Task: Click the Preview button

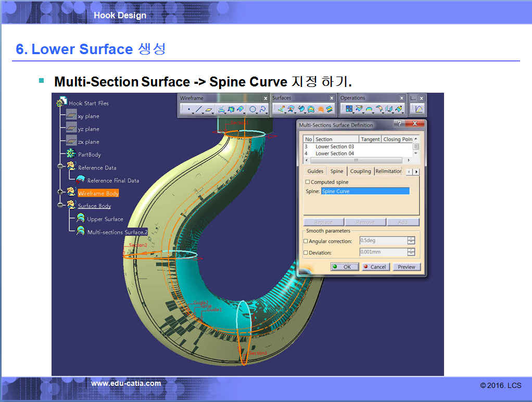Action: coord(407,267)
